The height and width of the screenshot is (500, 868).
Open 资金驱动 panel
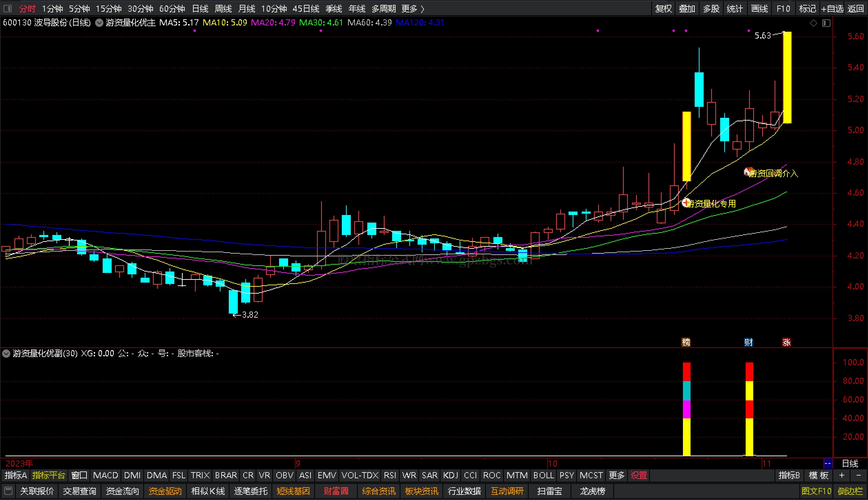click(x=165, y=491)
